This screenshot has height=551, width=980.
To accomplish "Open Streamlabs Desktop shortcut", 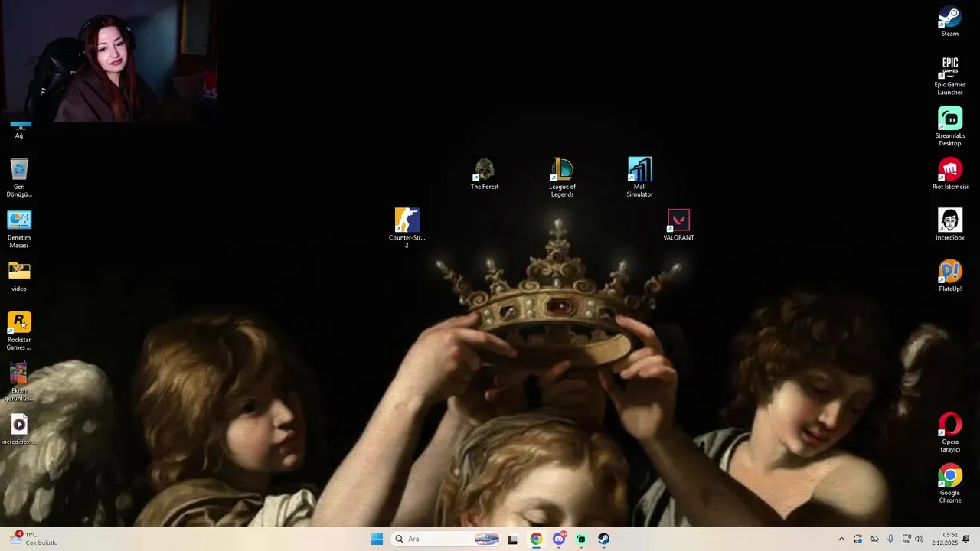I will pos(950,126).
